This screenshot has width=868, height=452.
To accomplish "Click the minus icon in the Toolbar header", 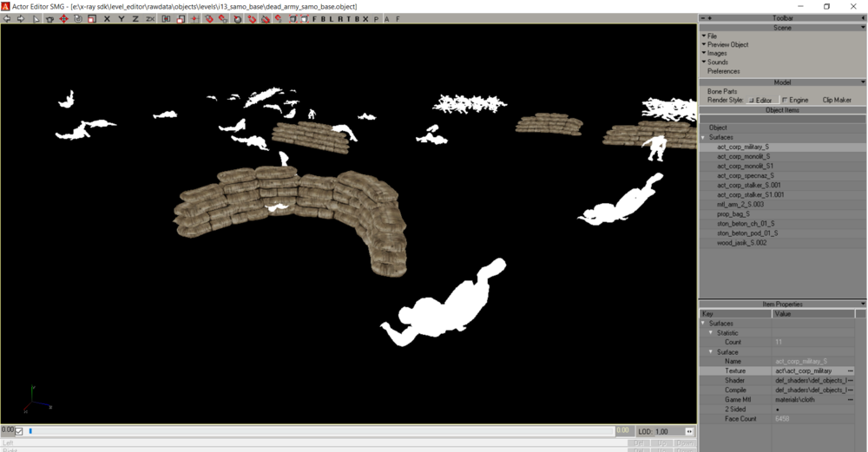I will 703,18.
